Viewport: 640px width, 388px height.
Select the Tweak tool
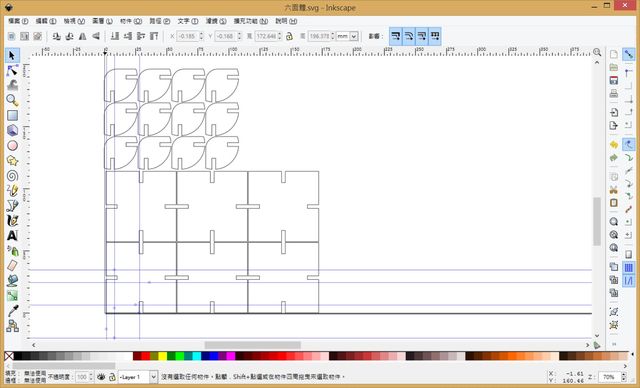click(x=12, y=85)
